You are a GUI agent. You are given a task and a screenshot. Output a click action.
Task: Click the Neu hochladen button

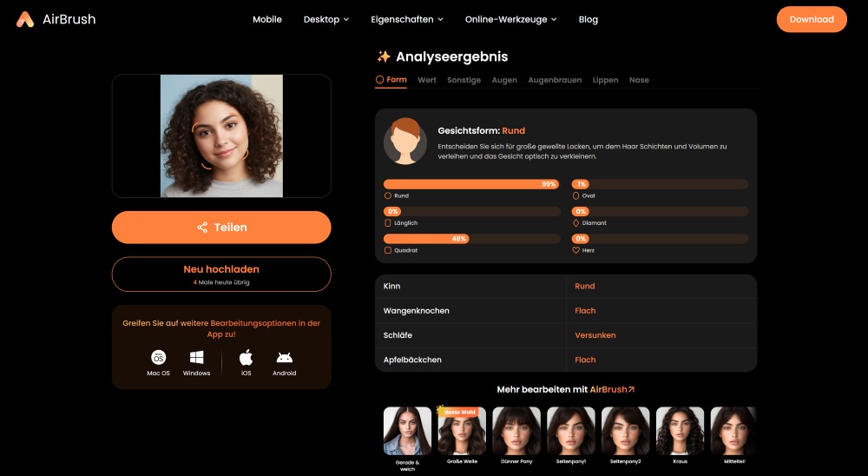(221, 274)
